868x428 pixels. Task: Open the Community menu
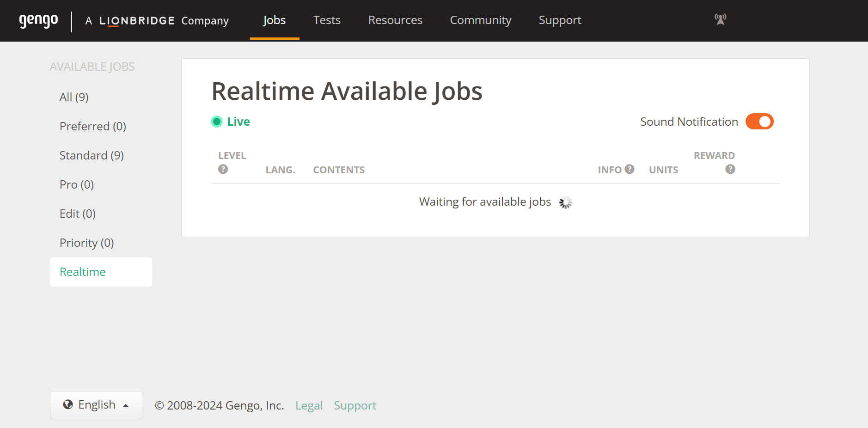tap(481, 20)
